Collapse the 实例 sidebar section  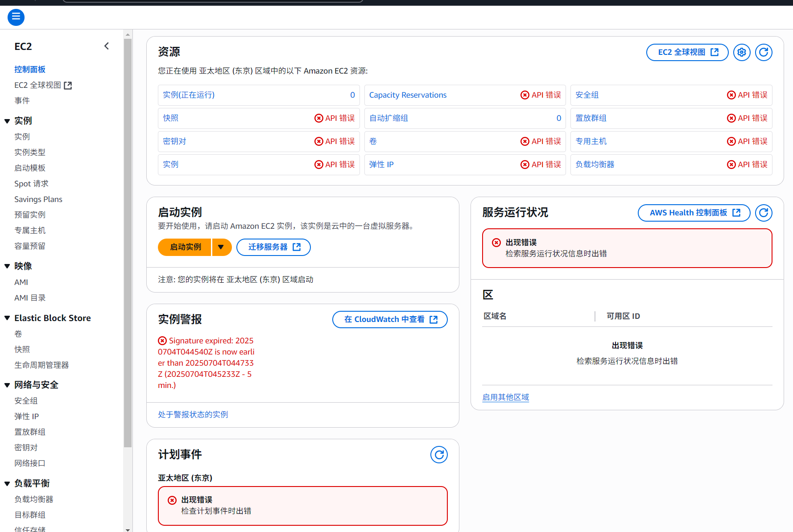(7, 121)
